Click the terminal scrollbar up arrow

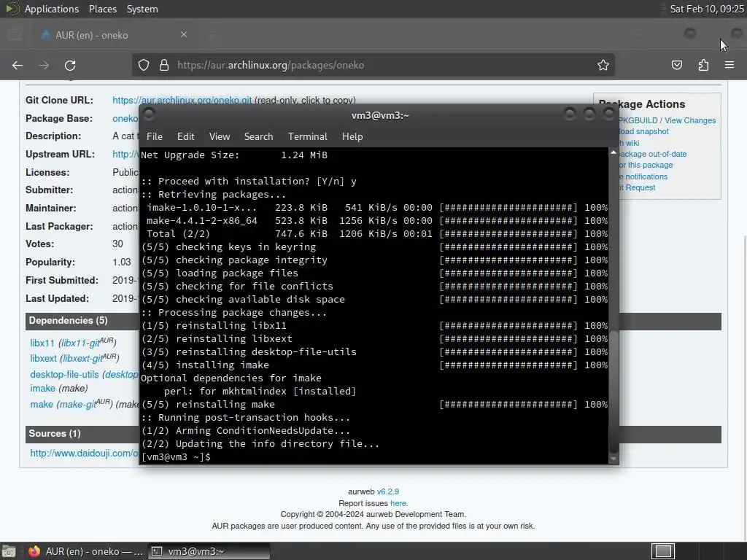click(614, 152)
